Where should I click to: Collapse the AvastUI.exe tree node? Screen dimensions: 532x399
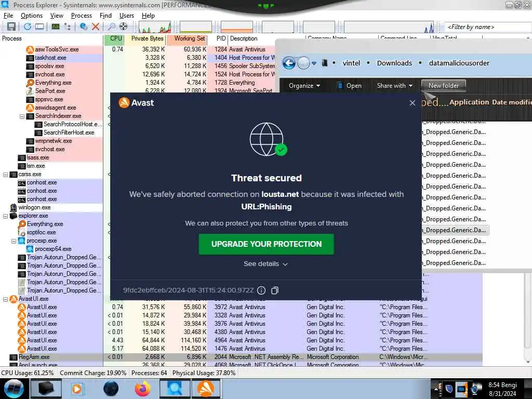[x=5, y=299]
